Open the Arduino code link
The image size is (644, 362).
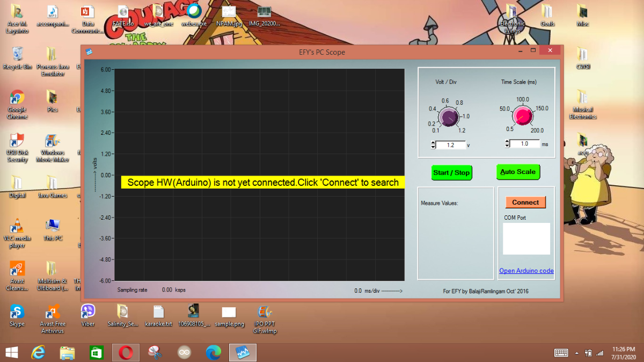[x=526, y=271]
